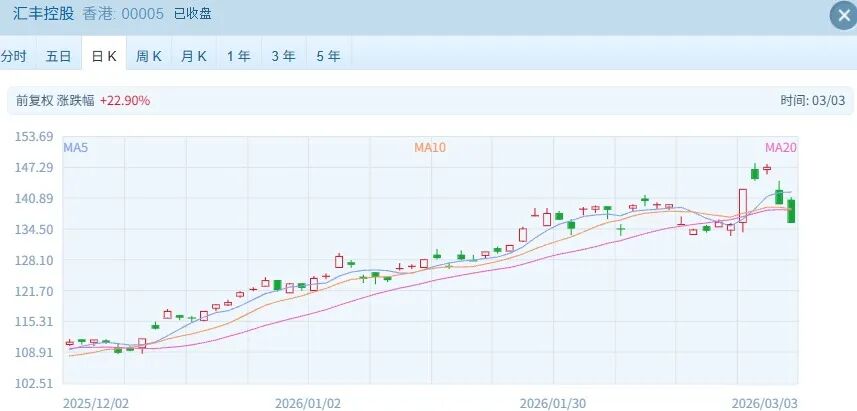Show the 月K monthly chart

click(194, 56)
